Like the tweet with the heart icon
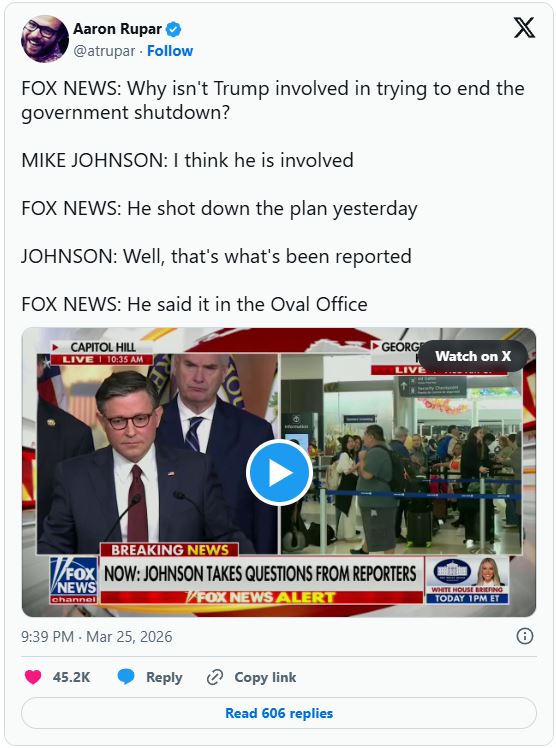556x748 pixels. [x=33, y=677]
